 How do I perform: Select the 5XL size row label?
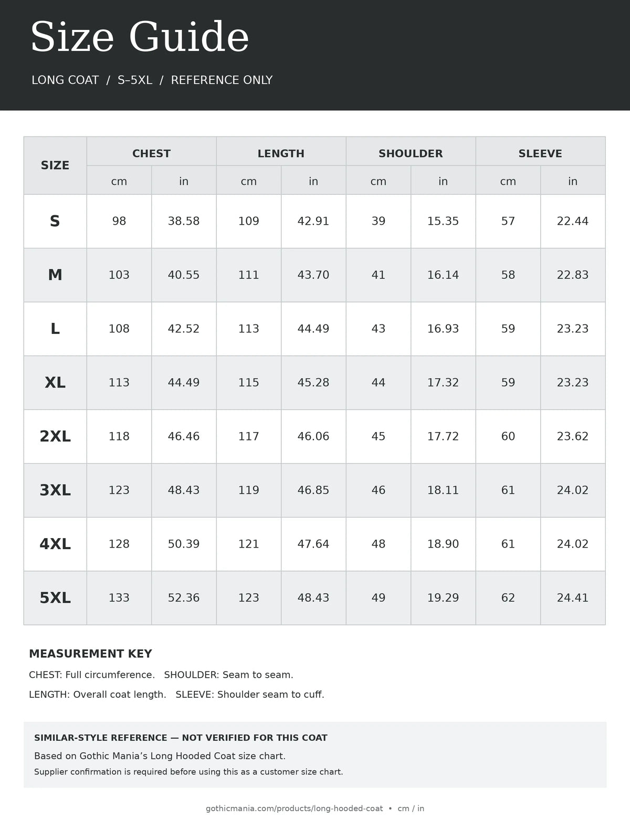click(55, 598)
